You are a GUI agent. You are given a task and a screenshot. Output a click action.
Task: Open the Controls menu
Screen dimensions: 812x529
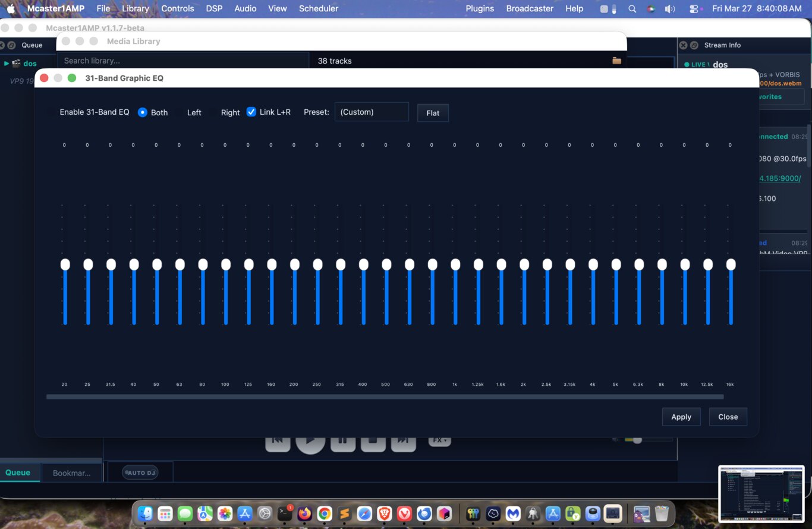178,8
